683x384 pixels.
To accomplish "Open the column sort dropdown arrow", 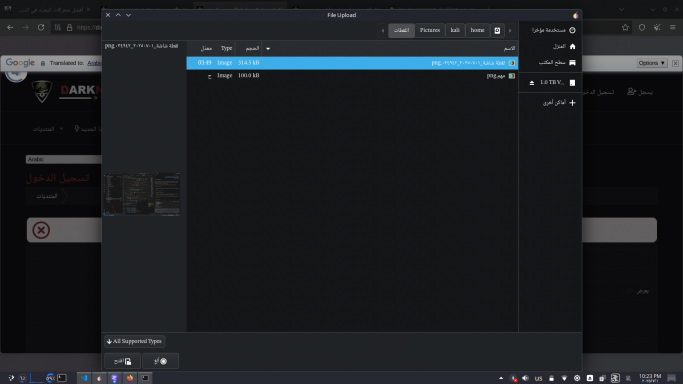I will (x=268, y=49).
